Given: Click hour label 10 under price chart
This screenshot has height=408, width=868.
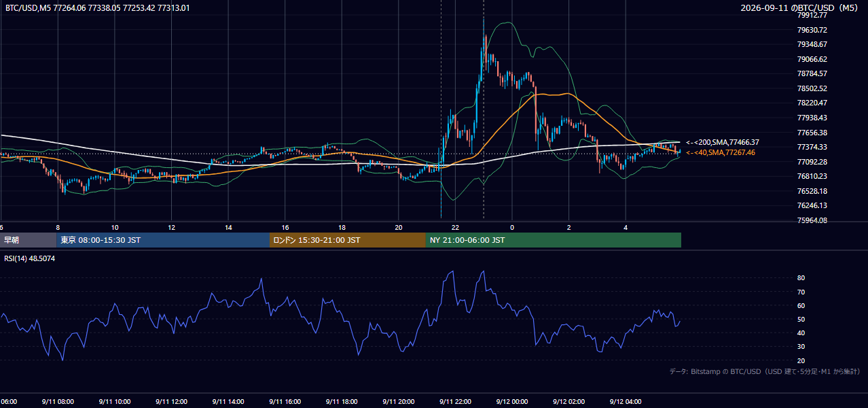Looking at the screenshot, I should (x=115, y=227).
